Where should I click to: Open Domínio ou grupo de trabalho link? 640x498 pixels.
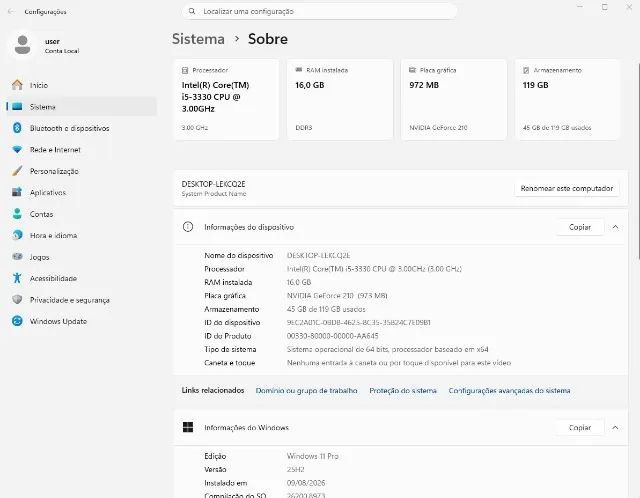[307, 391]
